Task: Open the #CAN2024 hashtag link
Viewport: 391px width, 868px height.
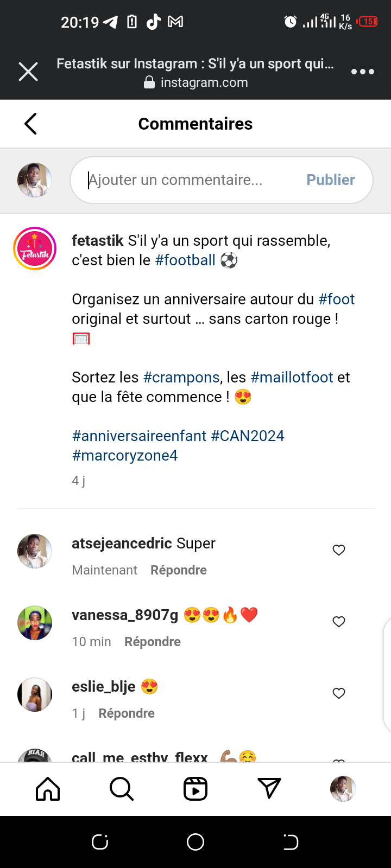Action: (x=248, y=436)
